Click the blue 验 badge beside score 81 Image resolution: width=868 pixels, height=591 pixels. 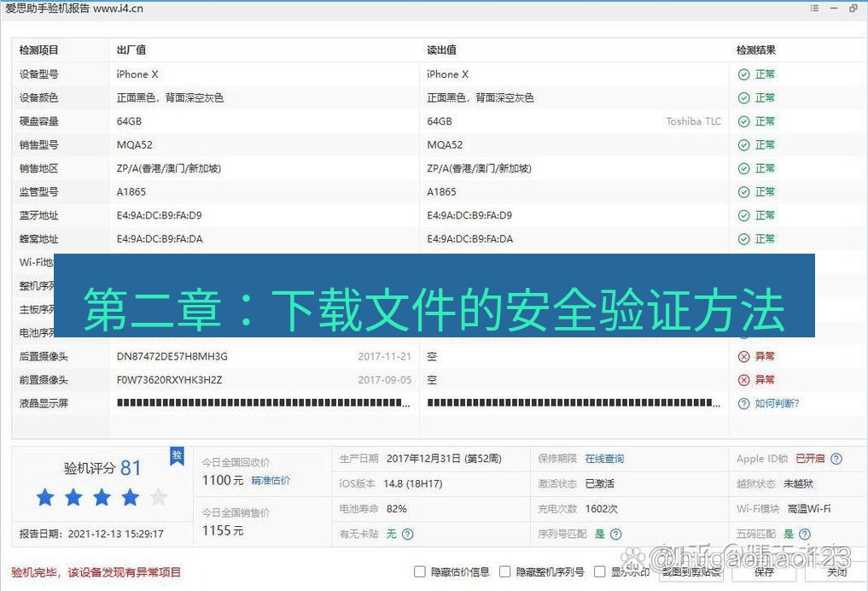pyautogui.click(x=177, y=457)
